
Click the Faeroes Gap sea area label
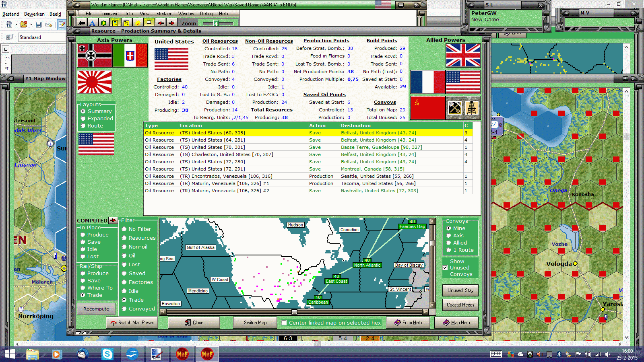point(412,226)
